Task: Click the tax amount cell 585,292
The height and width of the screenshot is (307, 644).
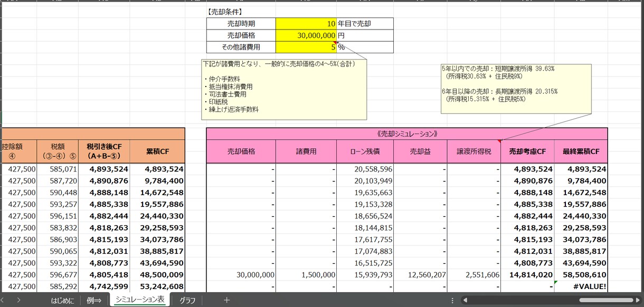Action: 58,286
